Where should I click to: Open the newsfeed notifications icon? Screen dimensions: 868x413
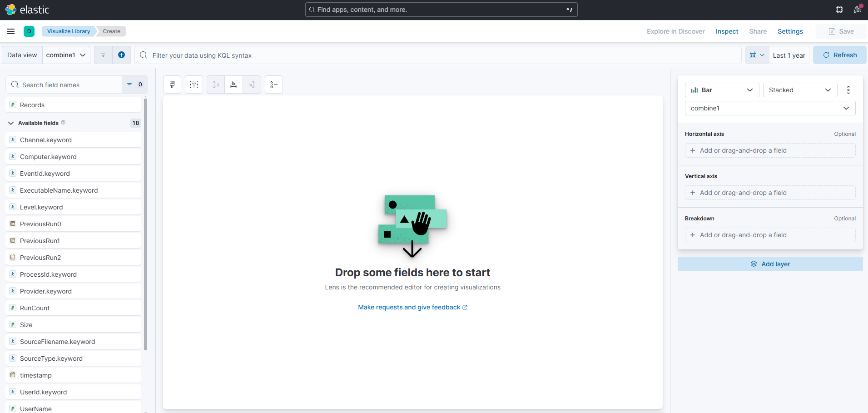click(857, 10)
